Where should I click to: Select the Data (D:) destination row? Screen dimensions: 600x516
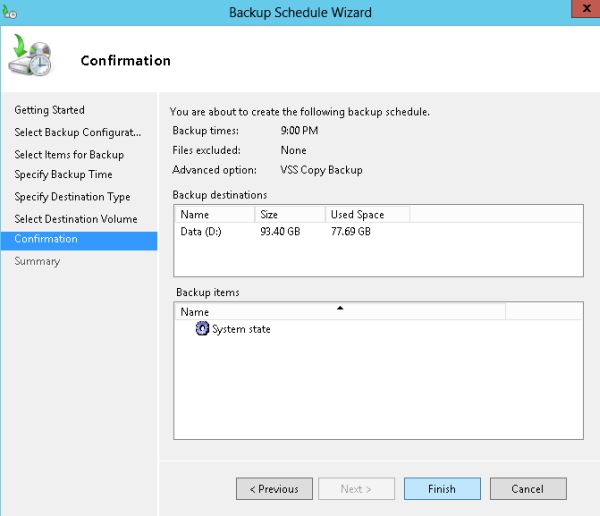point(201,231)
